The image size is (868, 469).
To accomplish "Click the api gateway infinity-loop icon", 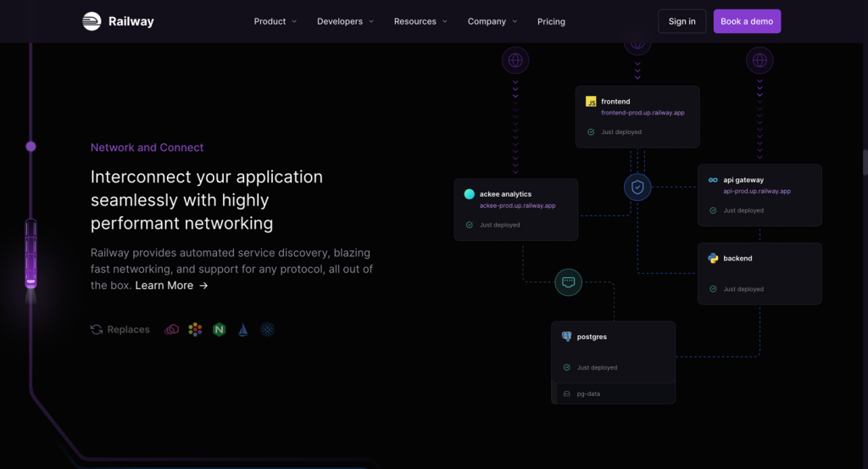I will [713, 180].
